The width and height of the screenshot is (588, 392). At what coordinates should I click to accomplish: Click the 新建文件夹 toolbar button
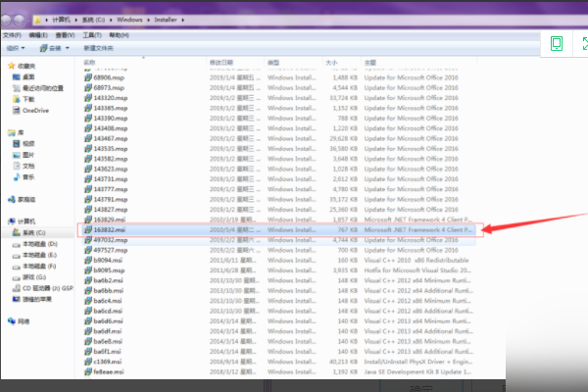point(98,48)
